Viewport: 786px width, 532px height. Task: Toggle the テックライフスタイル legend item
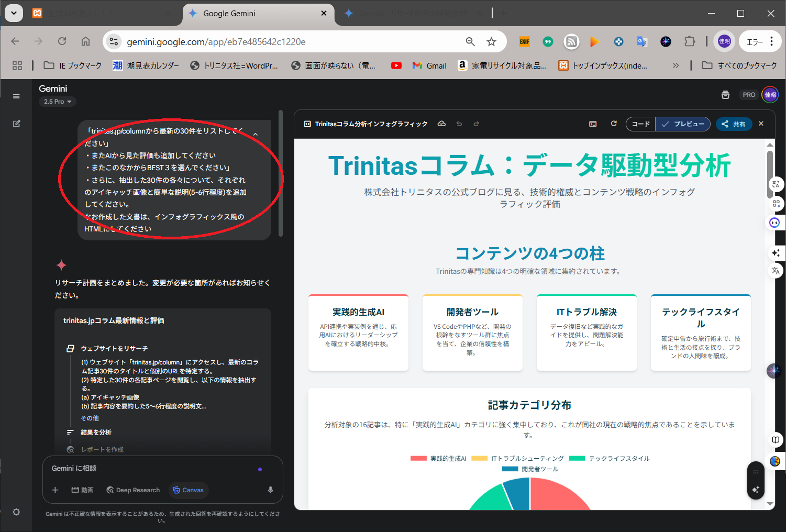[609, 459]
